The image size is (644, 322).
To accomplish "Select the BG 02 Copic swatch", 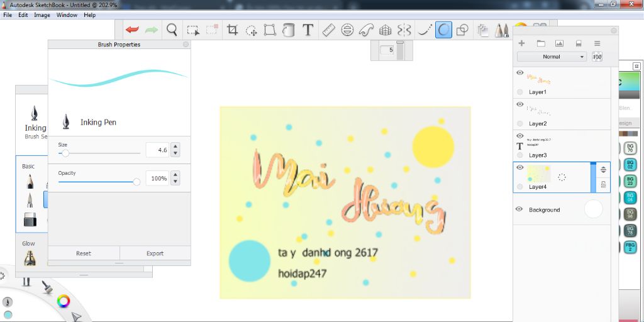I will click(x=630, y=165).
